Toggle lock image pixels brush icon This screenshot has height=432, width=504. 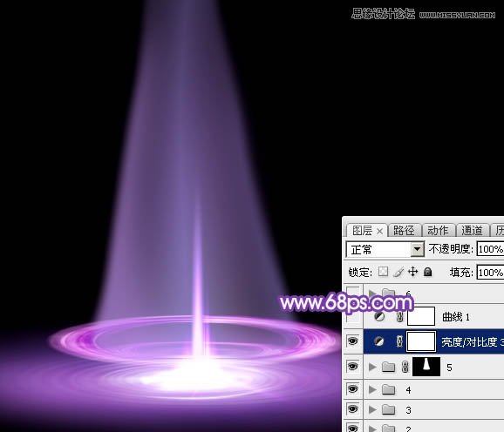tap(398, 272)
